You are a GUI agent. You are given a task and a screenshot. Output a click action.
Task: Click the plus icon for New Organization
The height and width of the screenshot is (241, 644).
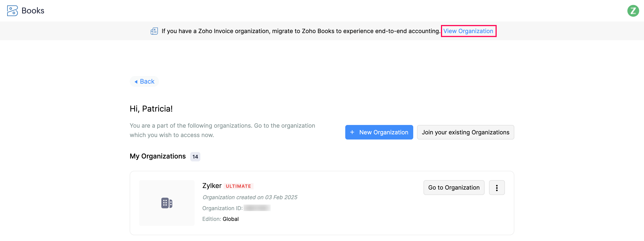pyautogui.click(x=352, y=132)
